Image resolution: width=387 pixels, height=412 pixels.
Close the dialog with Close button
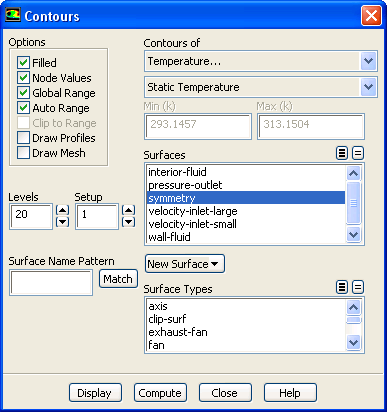(x=225, y=393)
